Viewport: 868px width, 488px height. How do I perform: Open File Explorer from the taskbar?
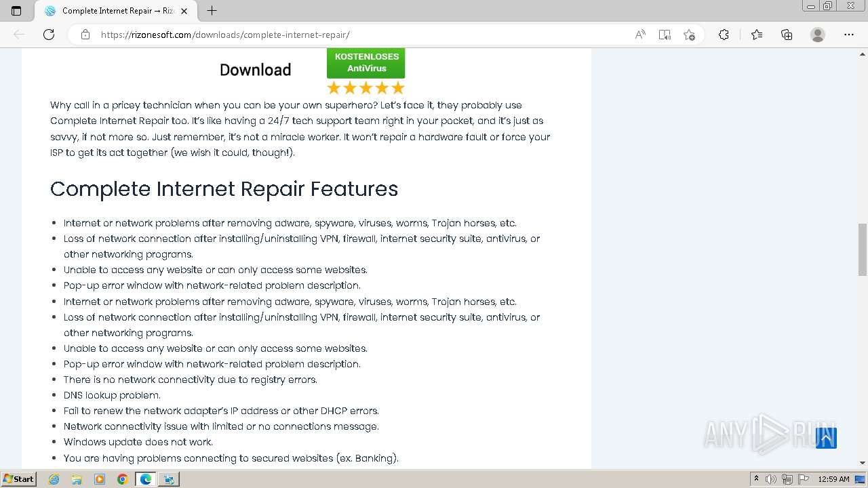coord(77,479)
